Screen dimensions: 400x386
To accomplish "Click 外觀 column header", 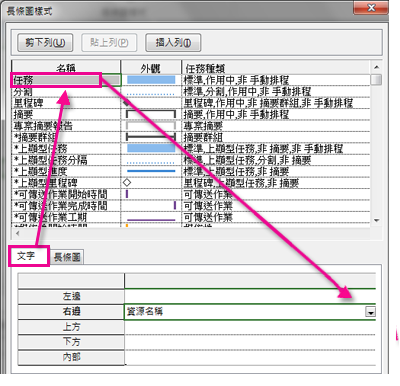I will [151, 68].
